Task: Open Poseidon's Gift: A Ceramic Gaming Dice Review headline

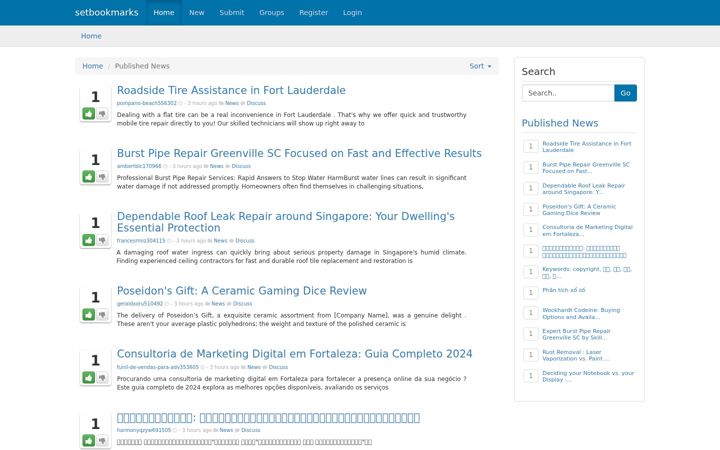Action: pos(242,291)
